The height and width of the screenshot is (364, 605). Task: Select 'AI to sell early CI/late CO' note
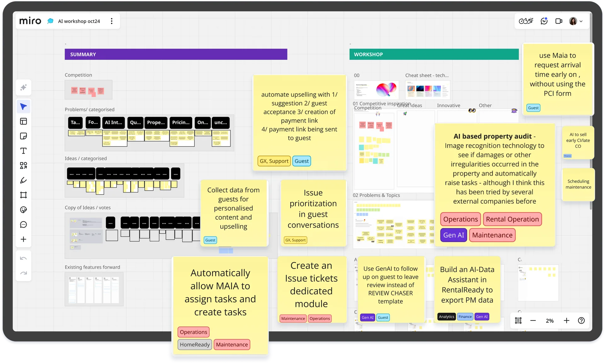[x=578, y=142]
